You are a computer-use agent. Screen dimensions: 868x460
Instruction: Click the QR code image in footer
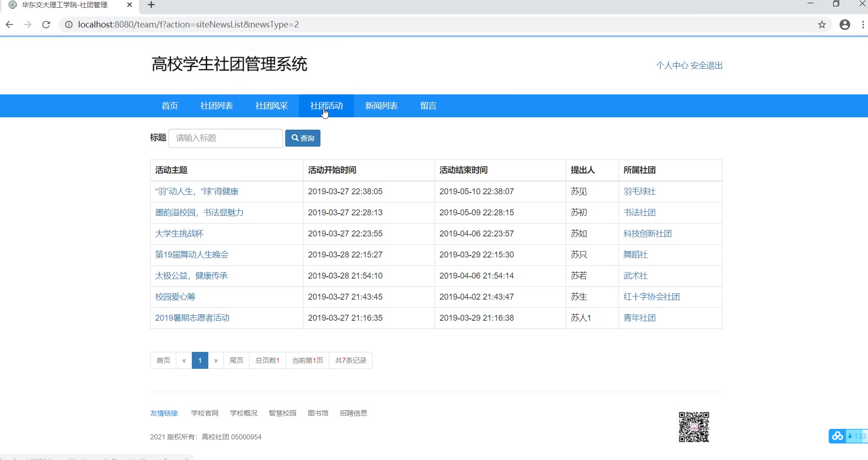pos(694,427)
